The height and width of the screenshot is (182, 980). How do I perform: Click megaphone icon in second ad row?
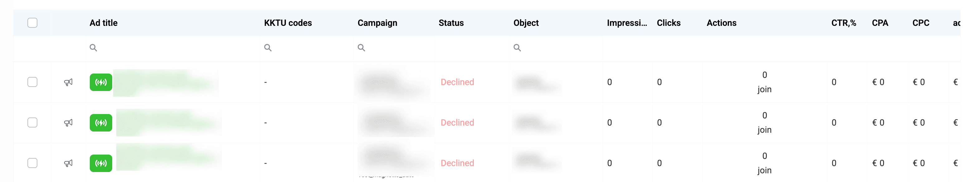69,122
